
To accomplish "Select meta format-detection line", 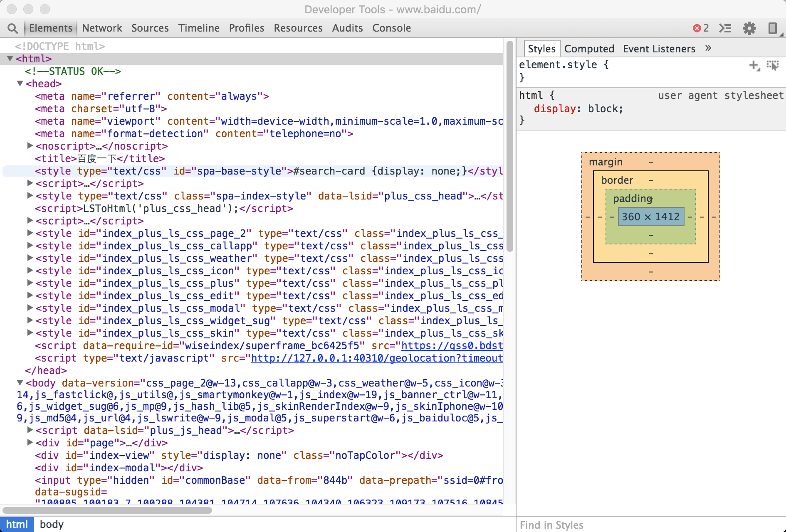I will point(194,133).
